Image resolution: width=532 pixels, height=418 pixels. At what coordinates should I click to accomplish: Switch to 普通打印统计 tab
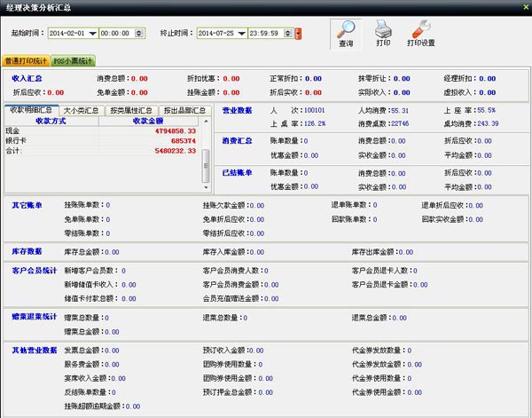point(26,61)
